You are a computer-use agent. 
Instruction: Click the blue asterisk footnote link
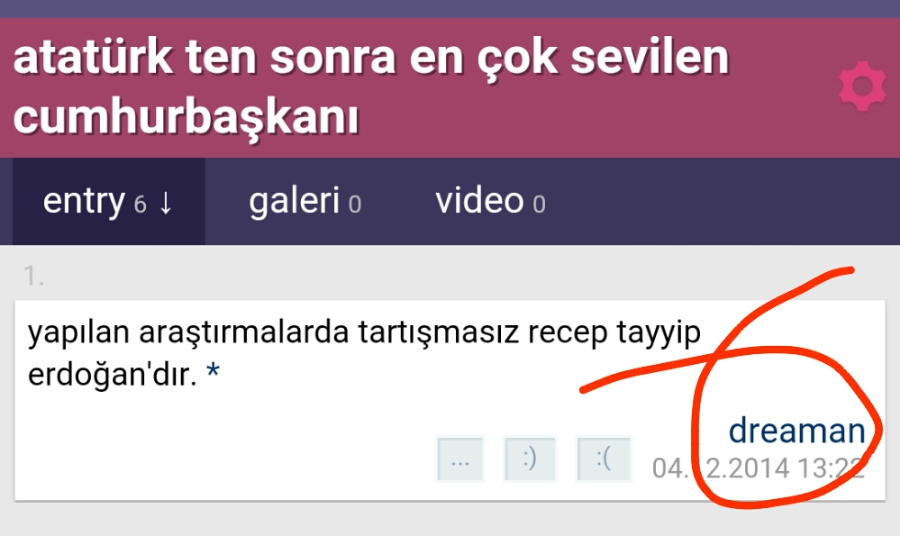pos(212,372)
